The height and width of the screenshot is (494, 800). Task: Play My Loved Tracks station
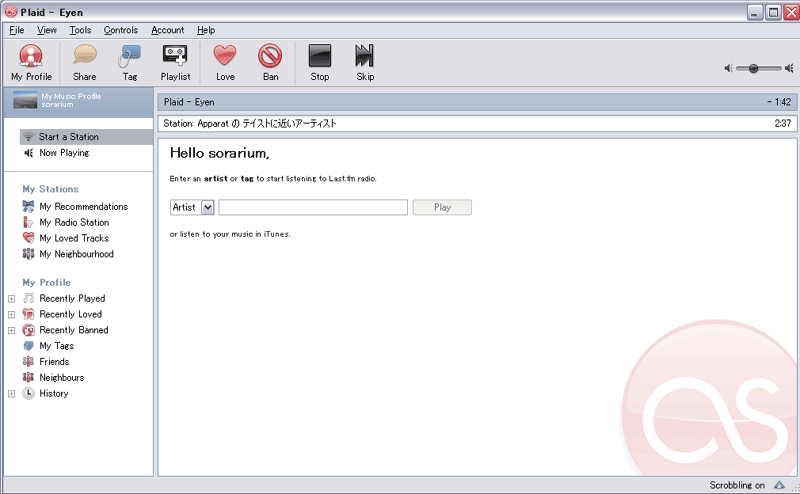[74, 238]
